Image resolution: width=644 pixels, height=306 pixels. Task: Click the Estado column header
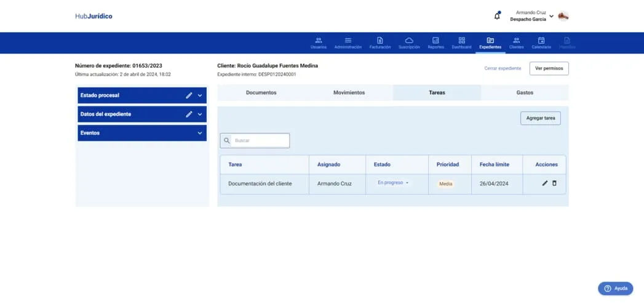point(382,164)
